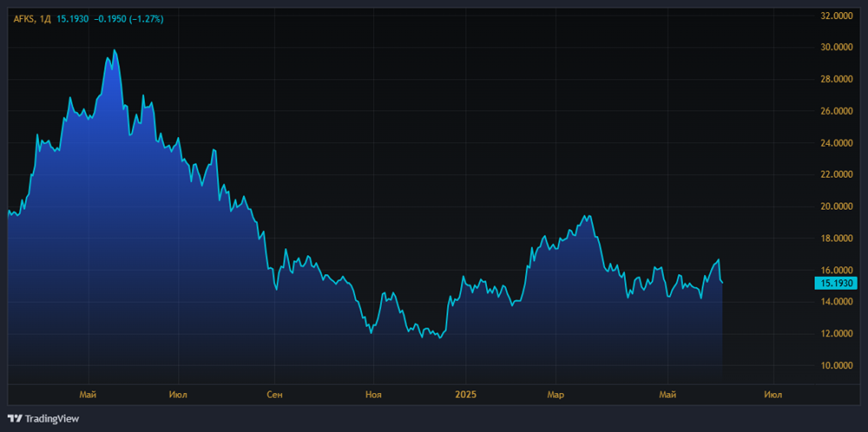Click the 32.0000 price axis label
This screenshot has height=432, width=868.
coord(837,16)
